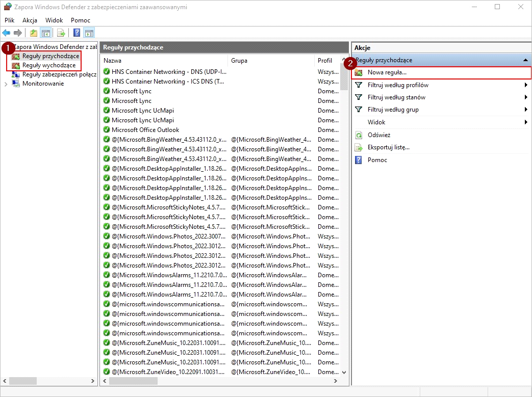Click the Reguły przychodzące tree icon
This screenshot has width=532, height=397.
coord(16,56)
